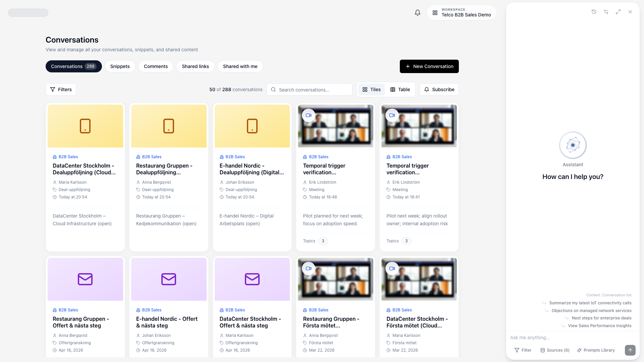Click B2B Sales tag on DataCenter Stockholm Dealuppföljning card
644x362 pixels.
(x=65, y=157)
